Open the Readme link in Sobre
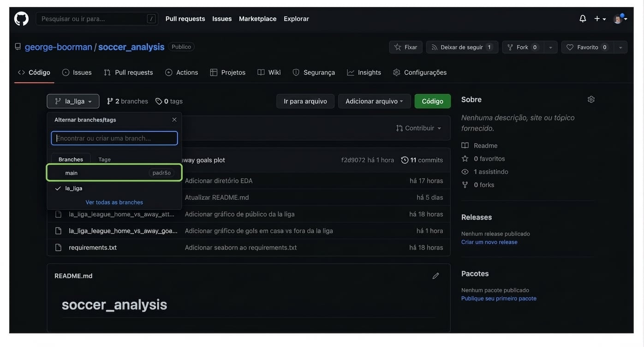644x347 pixels. 480,145
